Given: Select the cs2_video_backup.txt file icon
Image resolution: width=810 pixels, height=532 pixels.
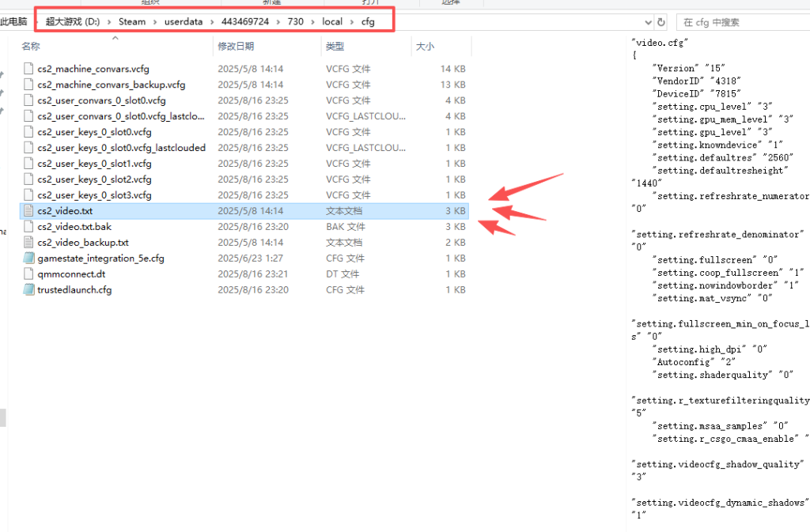Looking at the screenshot, I should tap(29, 243).
